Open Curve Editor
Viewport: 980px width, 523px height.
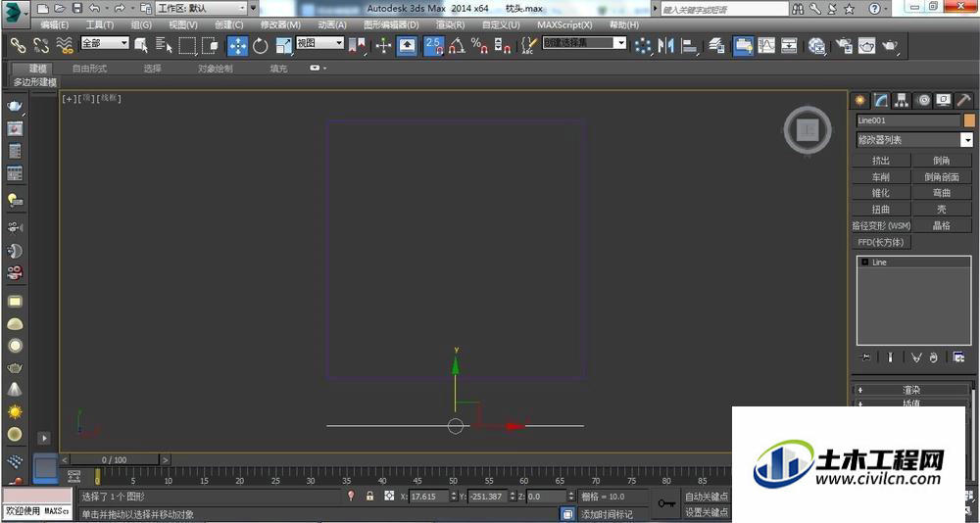(766, 46)
